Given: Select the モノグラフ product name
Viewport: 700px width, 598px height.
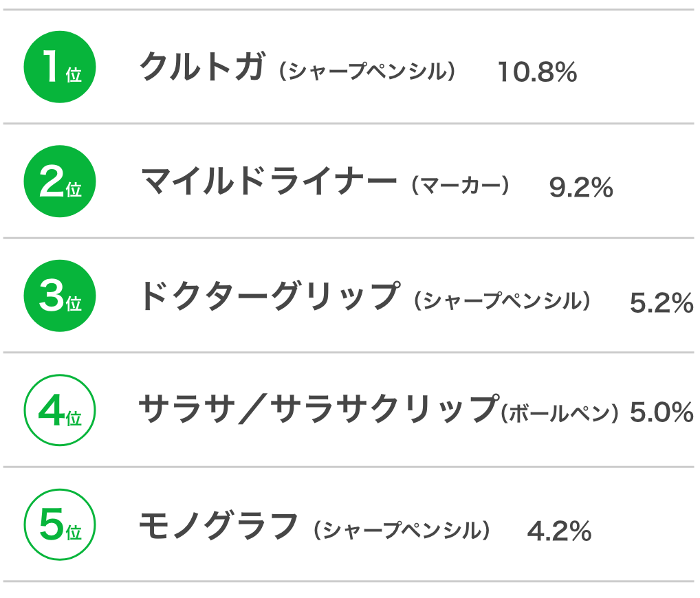Looking at the screenshot, I should tap(218, 525).
